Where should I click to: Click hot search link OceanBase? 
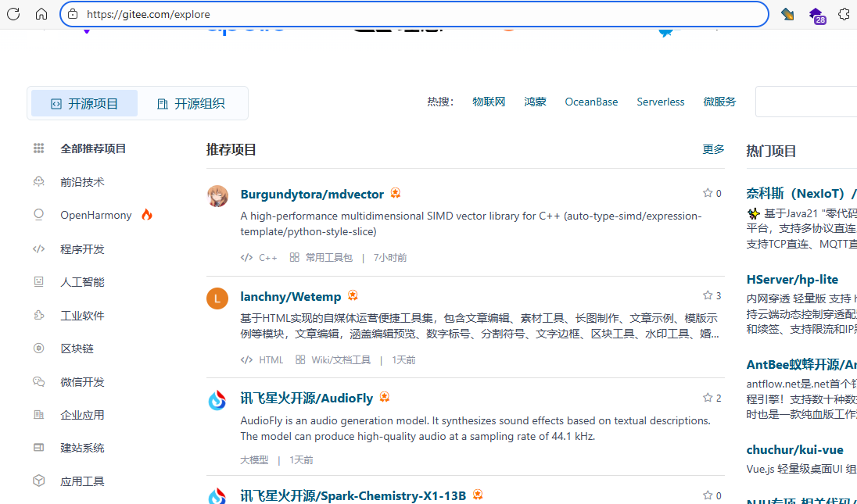[591, 102]
